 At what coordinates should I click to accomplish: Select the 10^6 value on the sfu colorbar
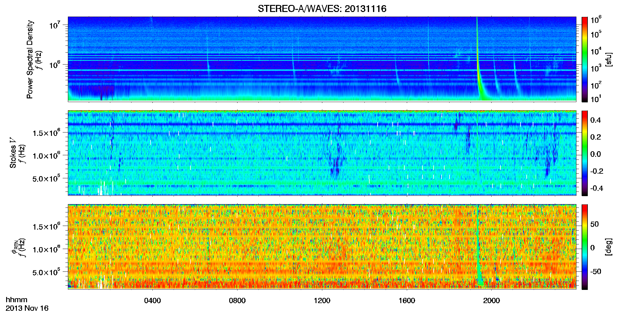coord(596,20)
